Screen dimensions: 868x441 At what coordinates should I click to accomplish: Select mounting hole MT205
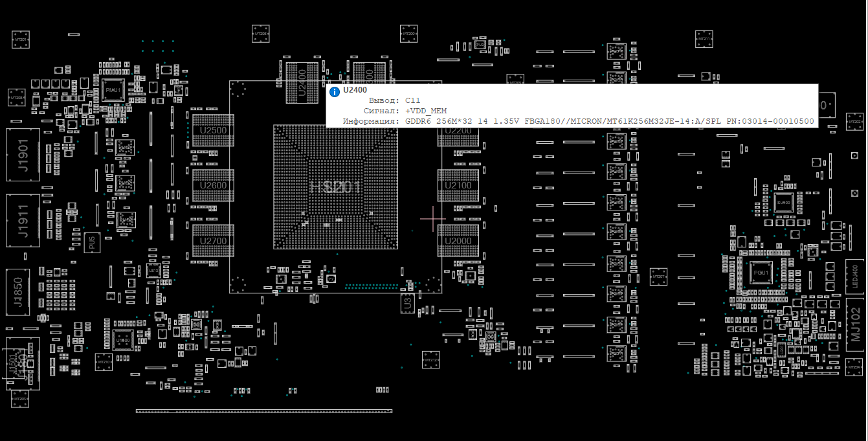pyautogui.click(x=260, y=34)
